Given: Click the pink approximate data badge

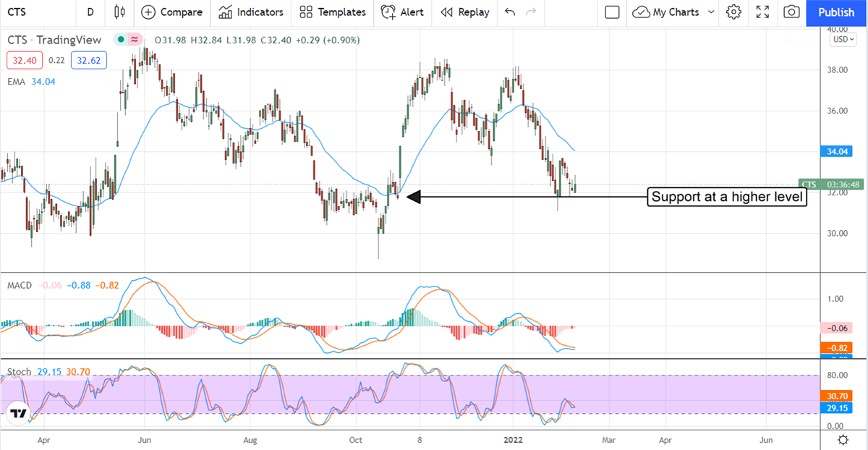Looking at the screenshot, I should coord(134,40).
